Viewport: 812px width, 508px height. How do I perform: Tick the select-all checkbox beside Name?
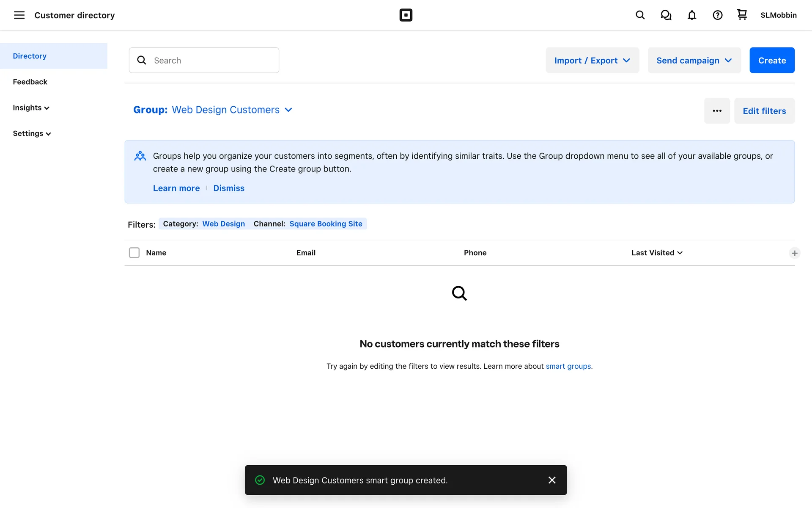[x=134, y=253]
